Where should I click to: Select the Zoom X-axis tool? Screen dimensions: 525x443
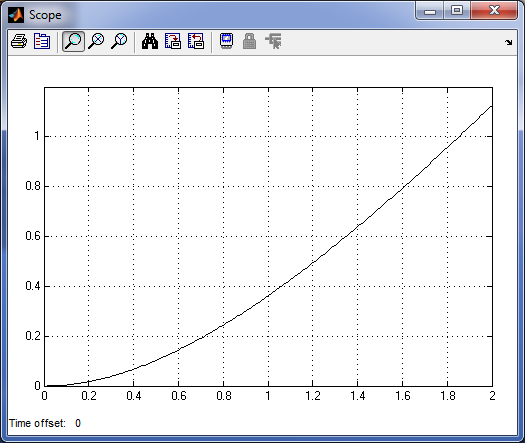(96, 42)
